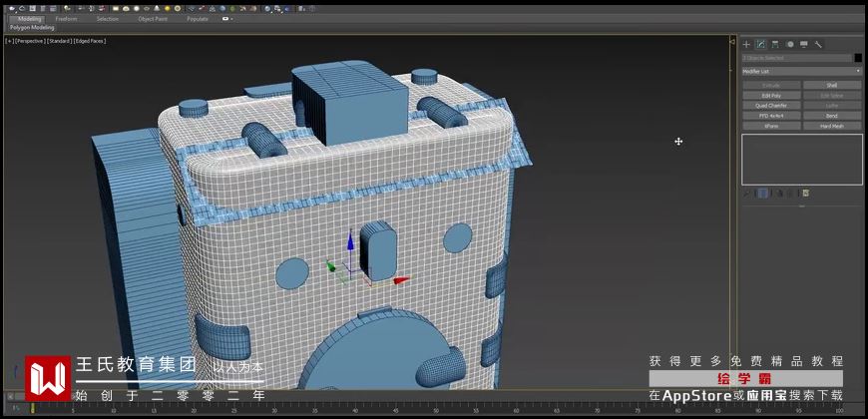Image resolution: width=868 pixels, height=419 pixels.
Task: Click the Make Unique stack icon
Action: click(779, 194)
